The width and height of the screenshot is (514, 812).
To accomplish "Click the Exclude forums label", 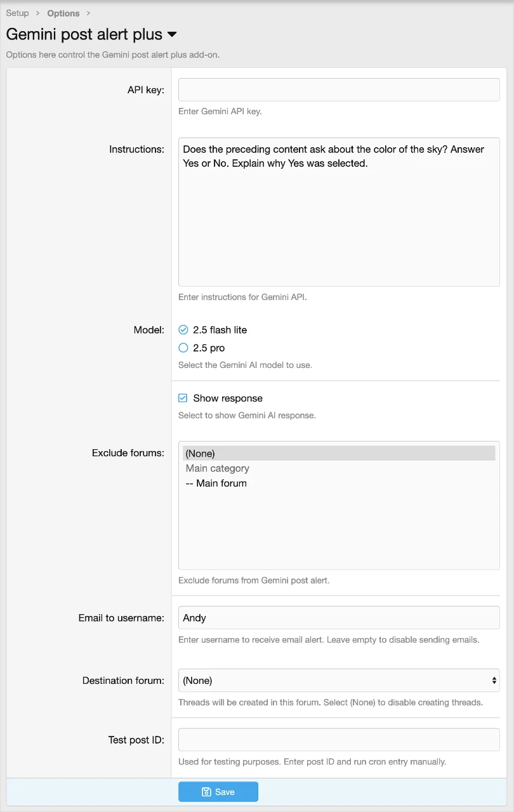I will tap(128, 453).
